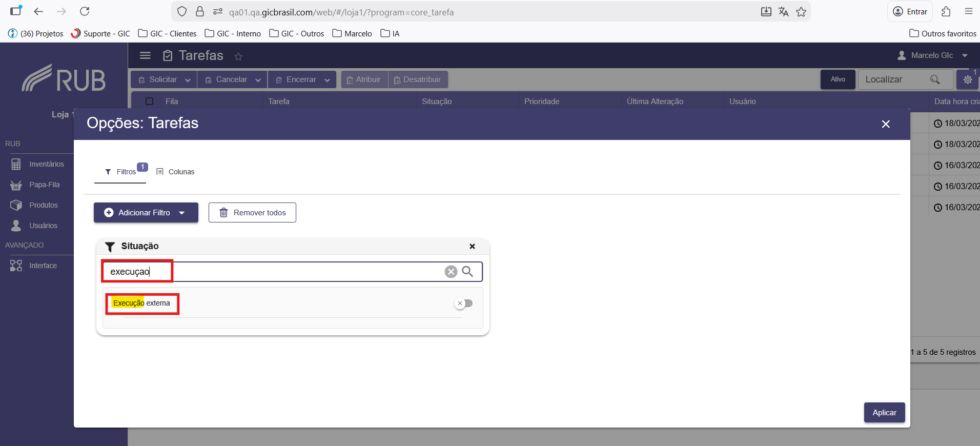This screenshot has height=446, width=980.
Task: Click the RUB logo in the sidebar
Action: [64, 78]
